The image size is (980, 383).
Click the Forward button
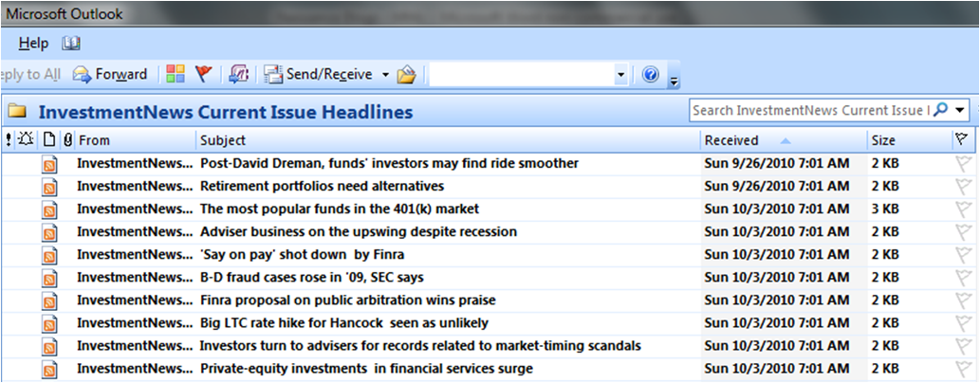[110, 74]
